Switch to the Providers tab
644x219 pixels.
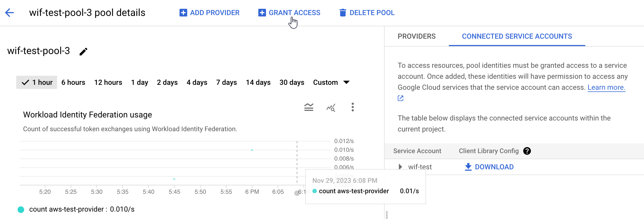pos(416,36)
